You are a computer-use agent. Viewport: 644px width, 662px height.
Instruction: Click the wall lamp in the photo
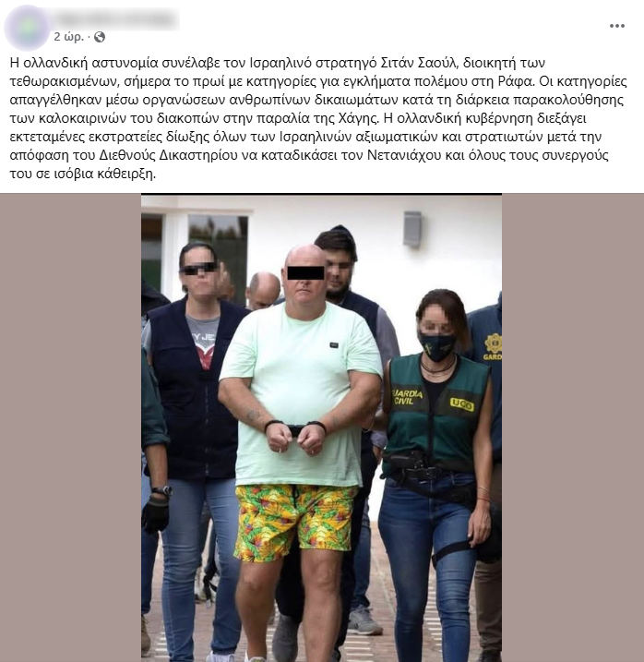click(x=412, y=229)
